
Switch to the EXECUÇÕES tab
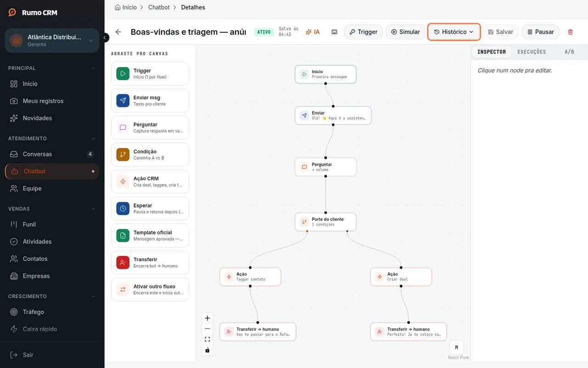(531, 52)
